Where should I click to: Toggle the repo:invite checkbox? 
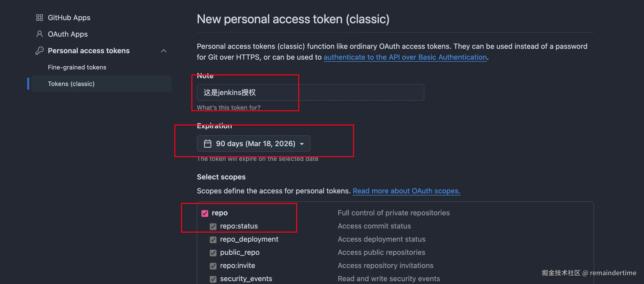coord(213,266)
